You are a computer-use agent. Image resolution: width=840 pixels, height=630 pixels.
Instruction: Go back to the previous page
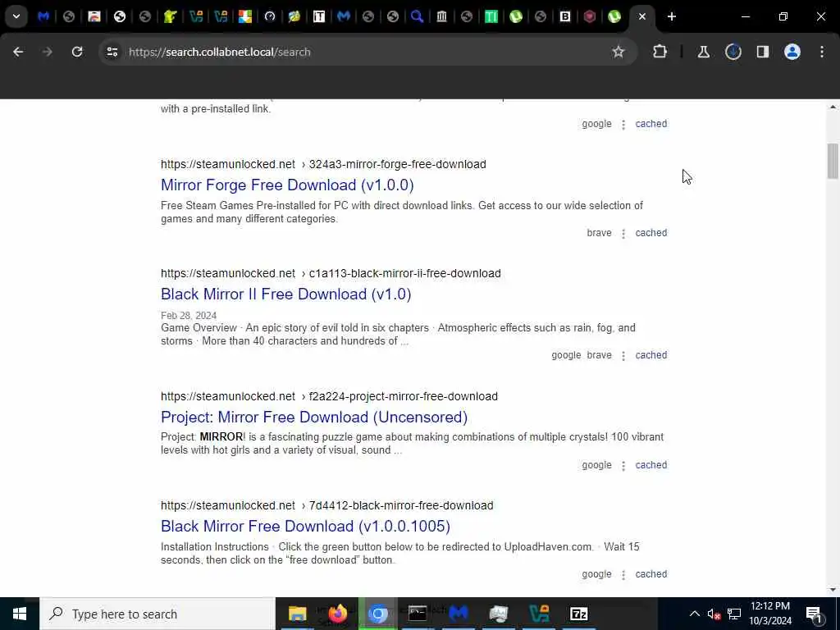pos(18,52)
